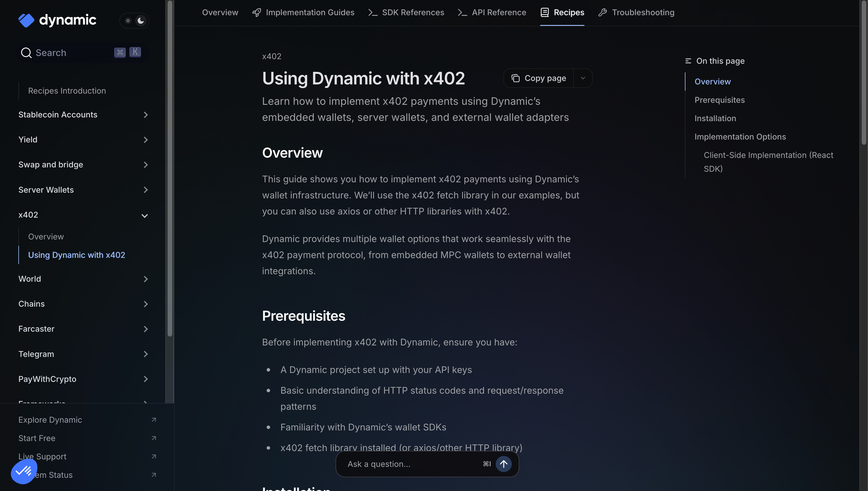Viewport: 868px width, 491px height.
Task: Jump to Prerequisites in page outline
Action: click(719, 100)
